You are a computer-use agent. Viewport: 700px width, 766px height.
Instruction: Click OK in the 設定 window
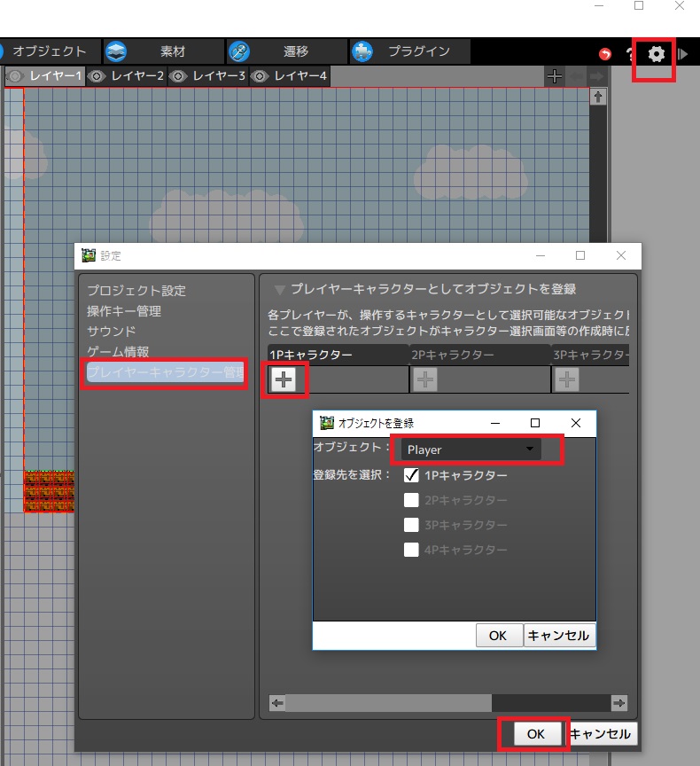click(536, 734)
